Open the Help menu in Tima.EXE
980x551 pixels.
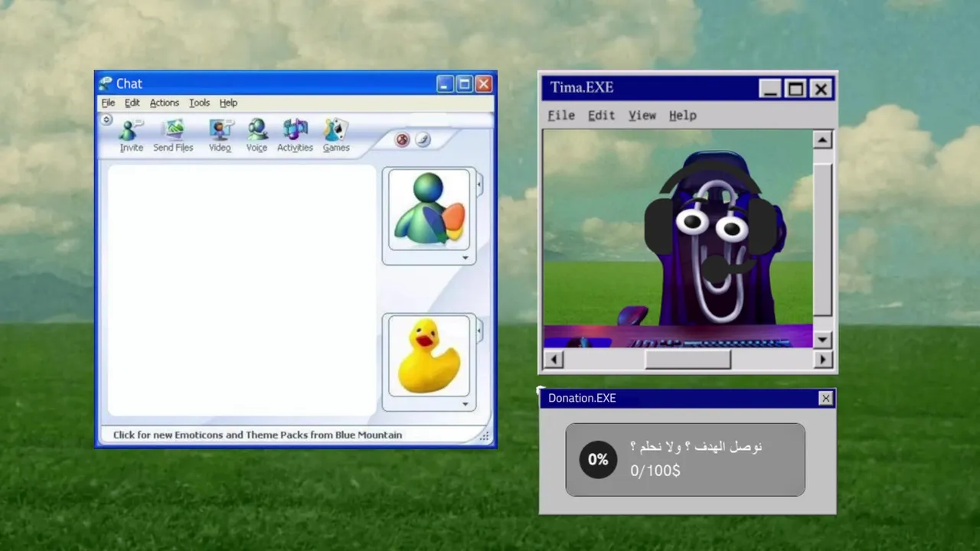click(682, 115)
